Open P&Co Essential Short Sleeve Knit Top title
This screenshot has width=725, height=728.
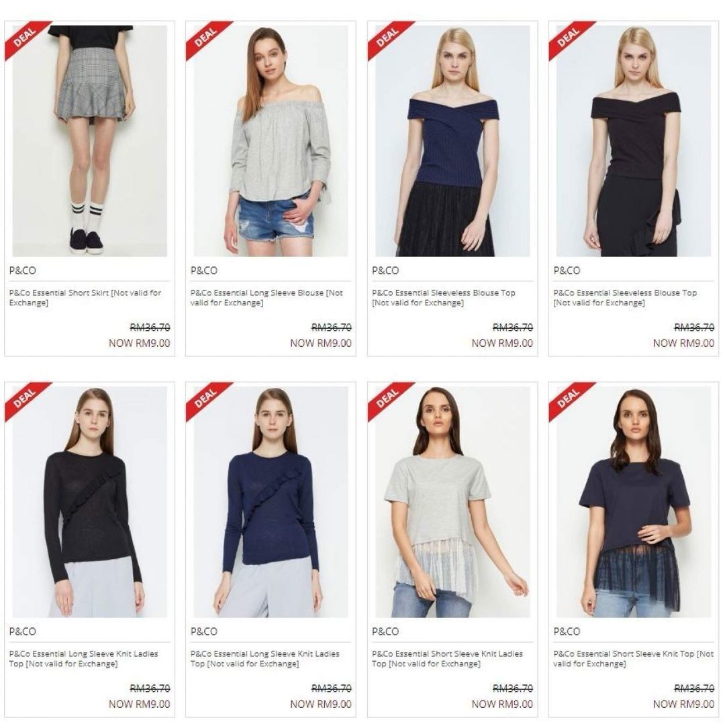click(634, 659)
